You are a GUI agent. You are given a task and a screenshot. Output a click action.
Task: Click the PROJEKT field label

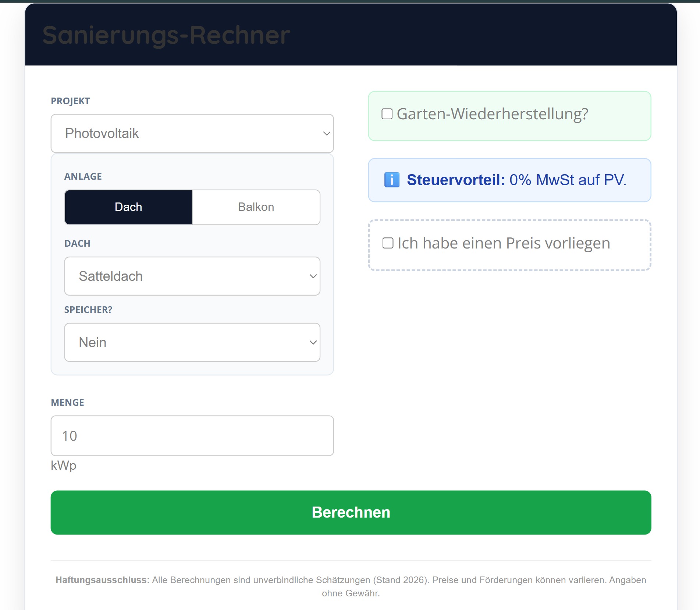click(70, 101)
